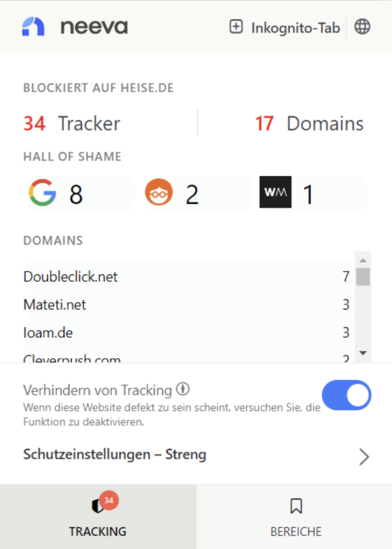Switch to the Bereiche tab
This screenshot has height=549, width=392.
295,517
